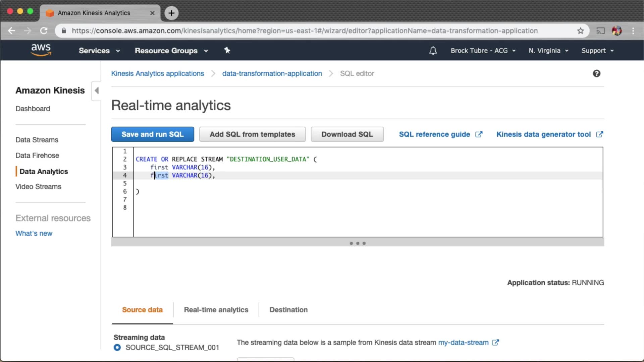Click the Save and run SQL button
644x362 pixels.
tap(153, 134)
